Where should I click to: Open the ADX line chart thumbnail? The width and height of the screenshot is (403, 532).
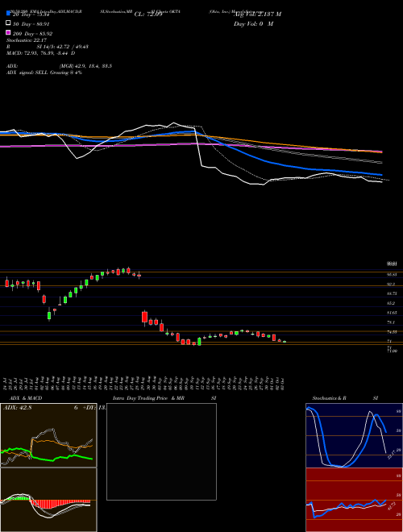[x=48, y=435]
